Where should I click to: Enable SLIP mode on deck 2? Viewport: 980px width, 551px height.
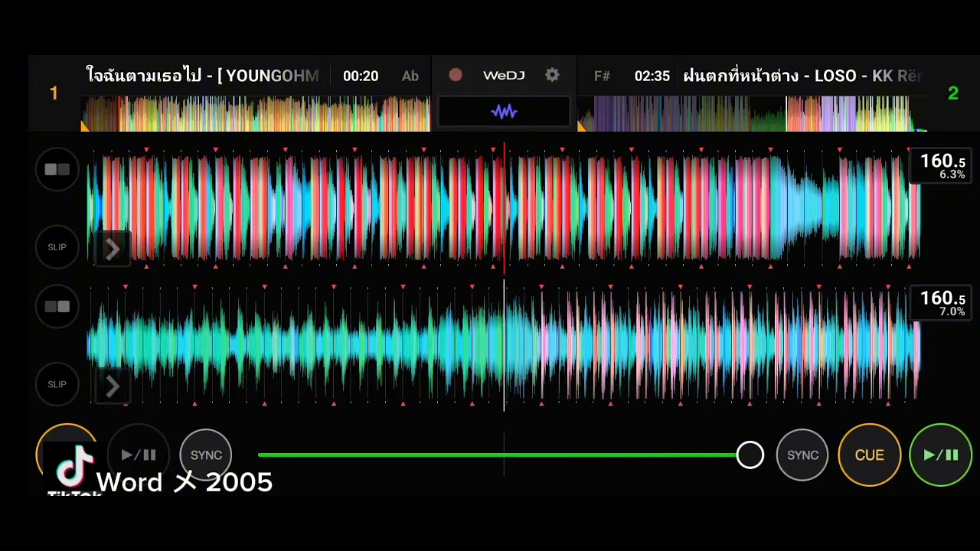point(57,384)
